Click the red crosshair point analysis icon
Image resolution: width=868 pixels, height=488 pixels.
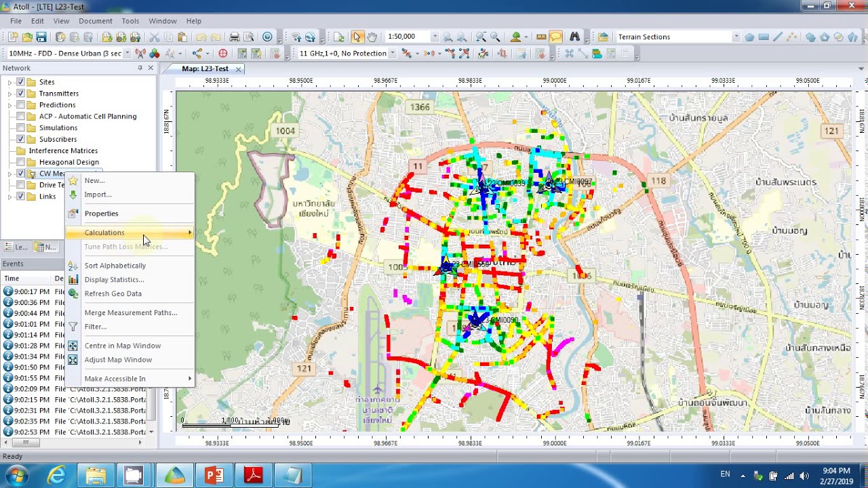tap(222, 53)
